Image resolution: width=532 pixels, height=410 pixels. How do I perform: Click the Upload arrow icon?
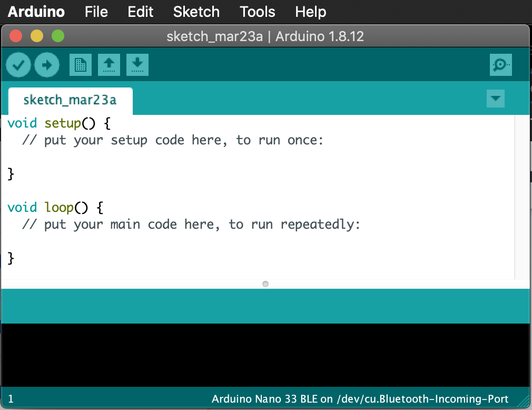pos(46,64)
